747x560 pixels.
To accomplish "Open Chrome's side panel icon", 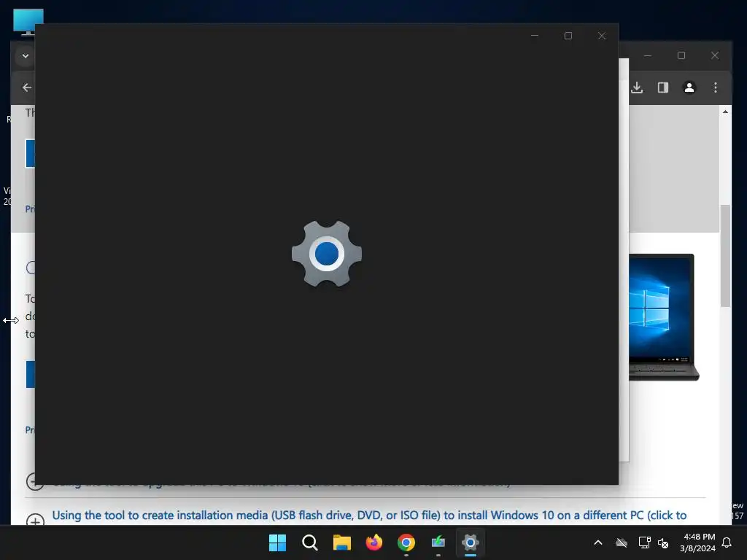I will (662, 87).
